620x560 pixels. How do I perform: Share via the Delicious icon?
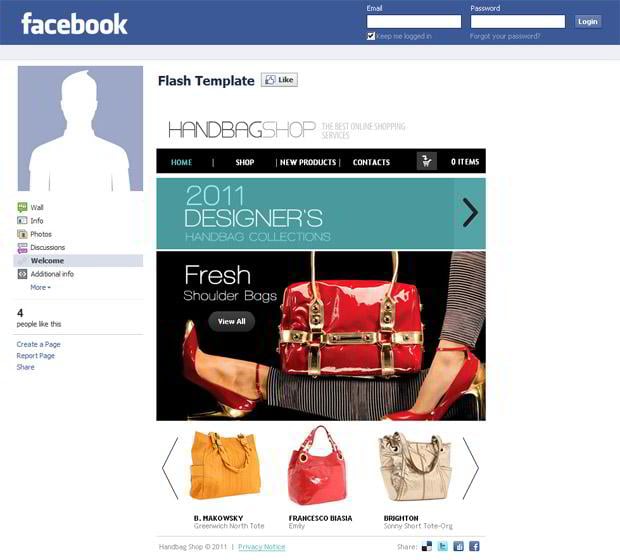point(427,547)
